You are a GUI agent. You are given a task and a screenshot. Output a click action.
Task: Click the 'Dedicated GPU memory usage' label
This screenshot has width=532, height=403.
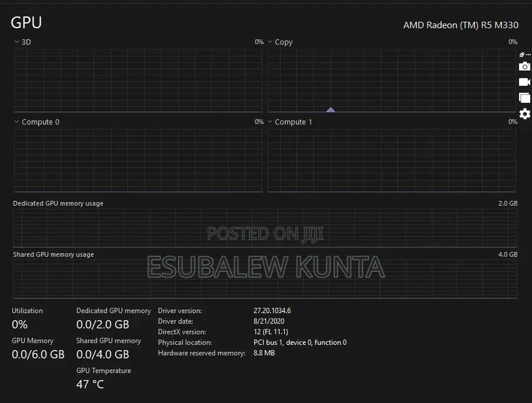click(x=58, y=203)
